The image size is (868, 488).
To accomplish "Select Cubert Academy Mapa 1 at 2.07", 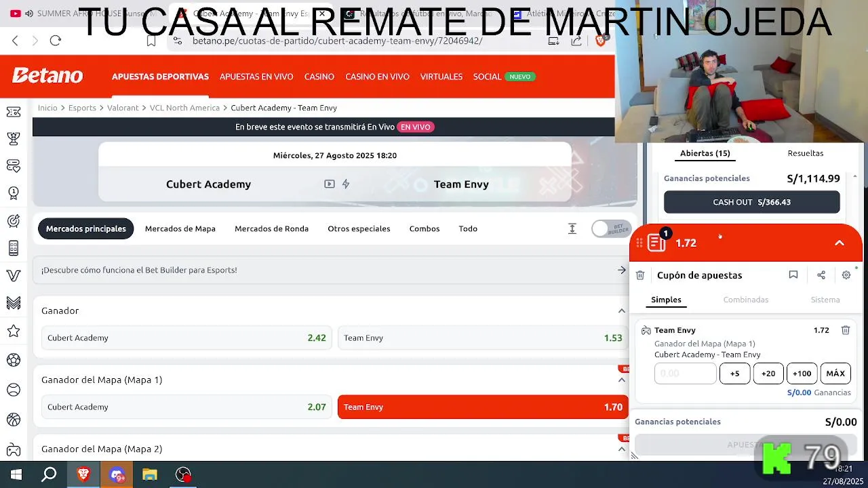I will tap(186, 407).
